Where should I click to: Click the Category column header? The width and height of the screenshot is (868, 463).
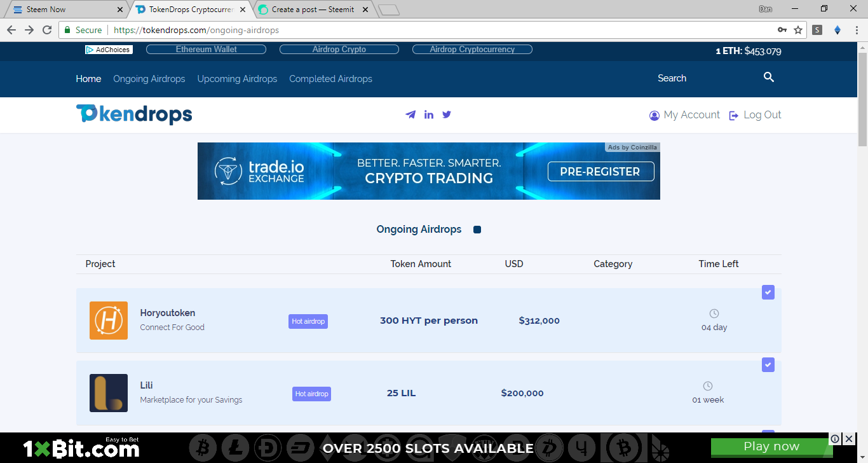613,264
